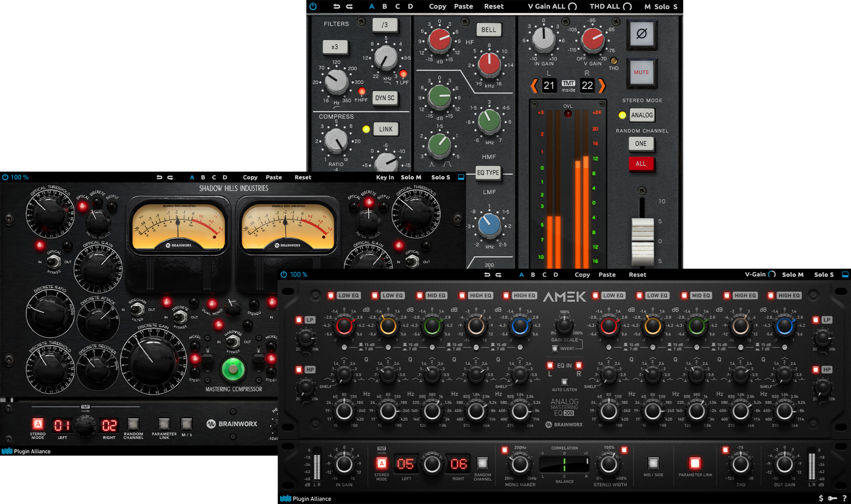Image resolution: width=851 pixels, height=504 pixels.
Task: Enable left channel HP filter on AMEK
Action: tap(299, 369)
